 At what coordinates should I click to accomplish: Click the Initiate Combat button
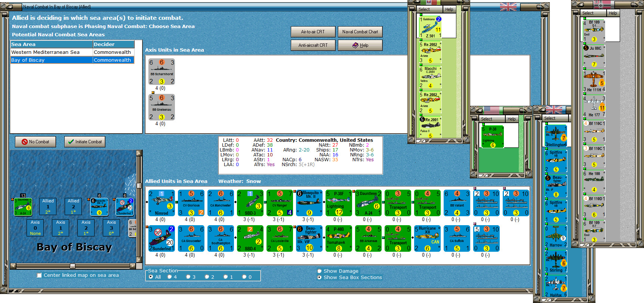click(x=85, y=142)
